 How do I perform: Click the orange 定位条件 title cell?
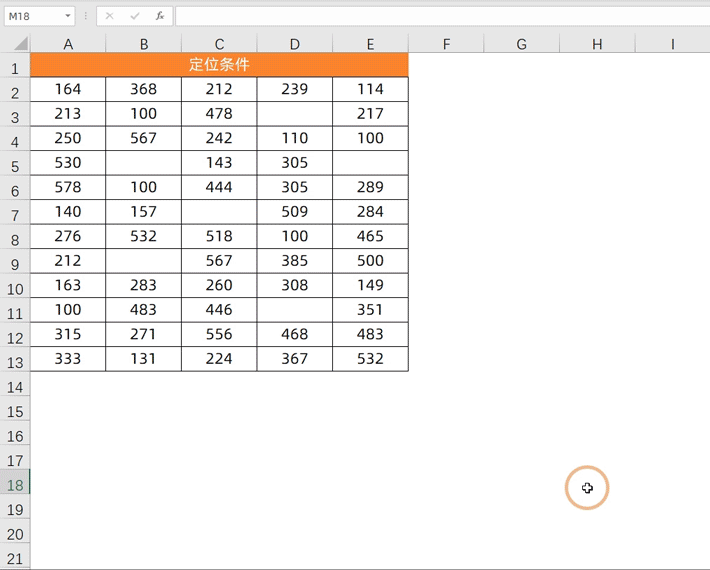coord(219,65)
